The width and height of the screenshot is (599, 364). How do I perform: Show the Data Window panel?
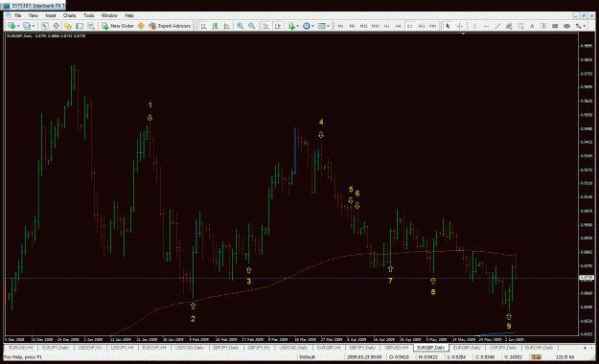tap(57, 26)
